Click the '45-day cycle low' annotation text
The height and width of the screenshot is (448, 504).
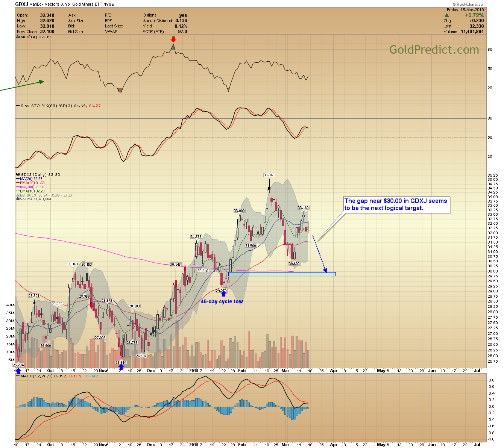tap(222, 301)
